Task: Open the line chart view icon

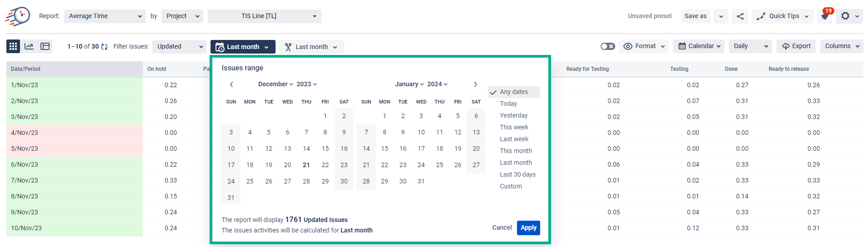Action: (x=29, y=46)
